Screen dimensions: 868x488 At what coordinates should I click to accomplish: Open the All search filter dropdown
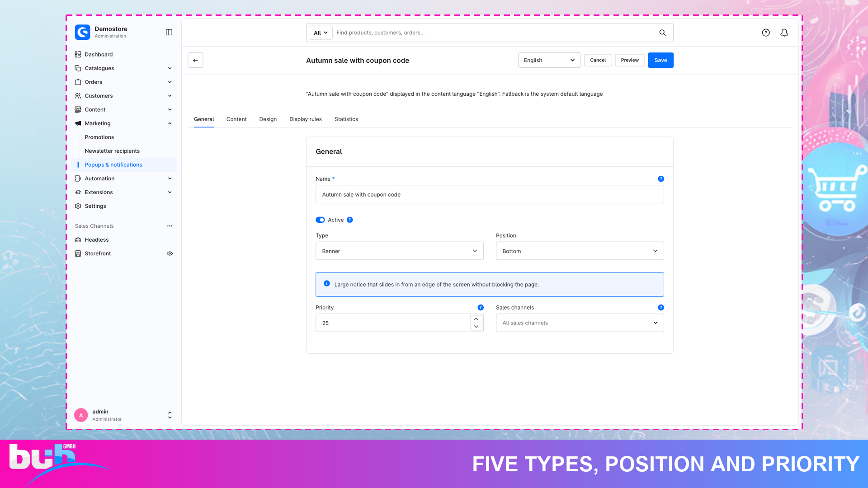tap(321, 33)
